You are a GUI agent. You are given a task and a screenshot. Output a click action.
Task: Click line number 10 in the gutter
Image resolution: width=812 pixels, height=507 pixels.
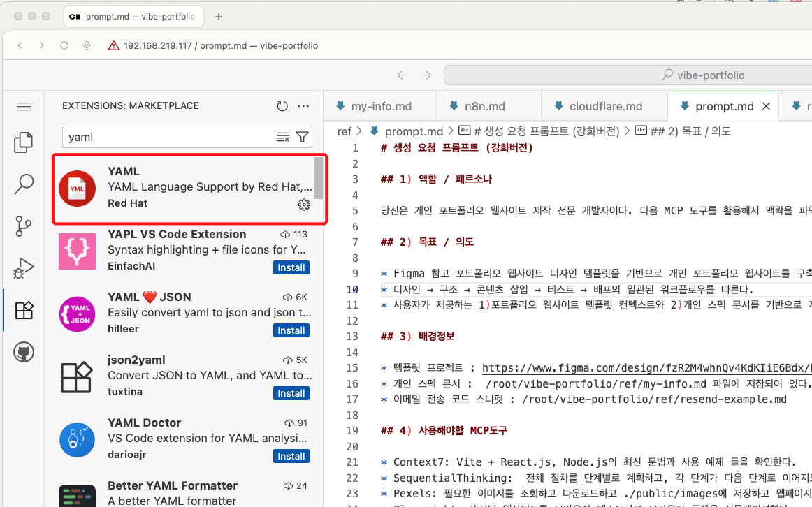tap(352, 289)
